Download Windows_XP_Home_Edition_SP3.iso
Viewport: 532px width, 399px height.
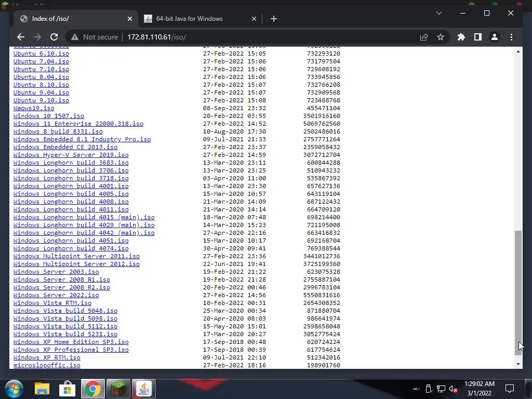click(71, 342)
